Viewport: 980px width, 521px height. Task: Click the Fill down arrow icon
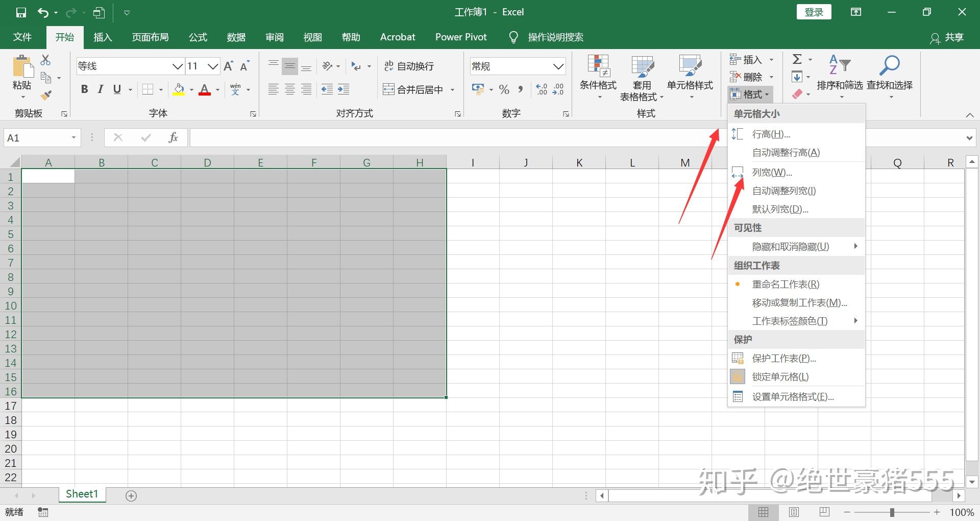[797, 77]
